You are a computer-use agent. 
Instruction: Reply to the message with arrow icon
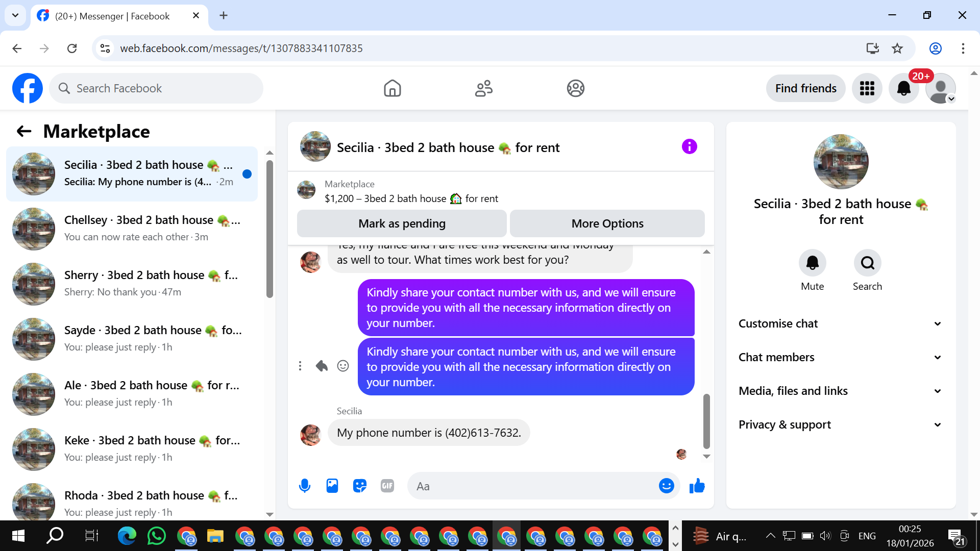pos(322,366)
